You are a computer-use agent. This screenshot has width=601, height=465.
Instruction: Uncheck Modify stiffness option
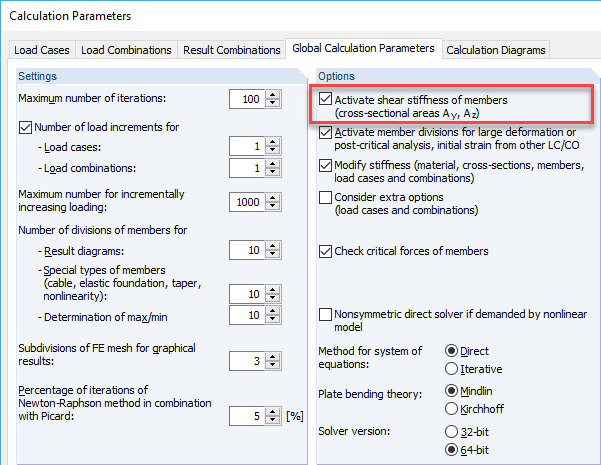point(326,165)
